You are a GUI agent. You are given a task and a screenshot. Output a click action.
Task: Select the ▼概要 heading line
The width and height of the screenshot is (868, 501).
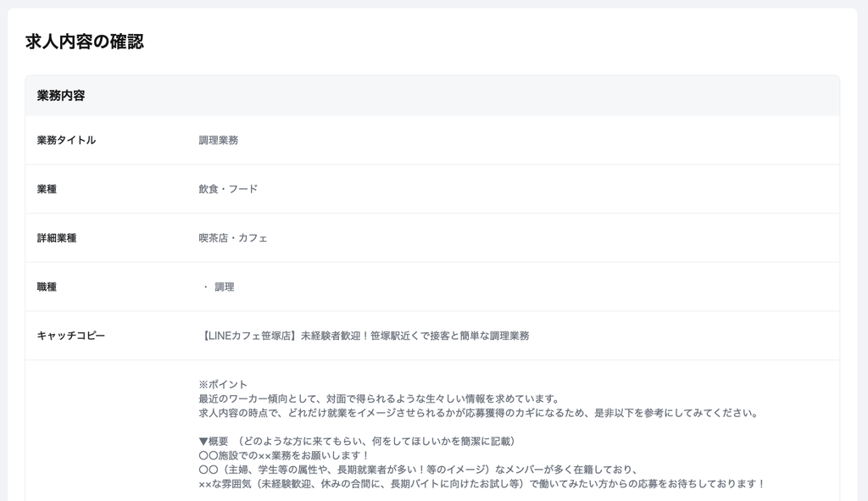pos(356,441)
